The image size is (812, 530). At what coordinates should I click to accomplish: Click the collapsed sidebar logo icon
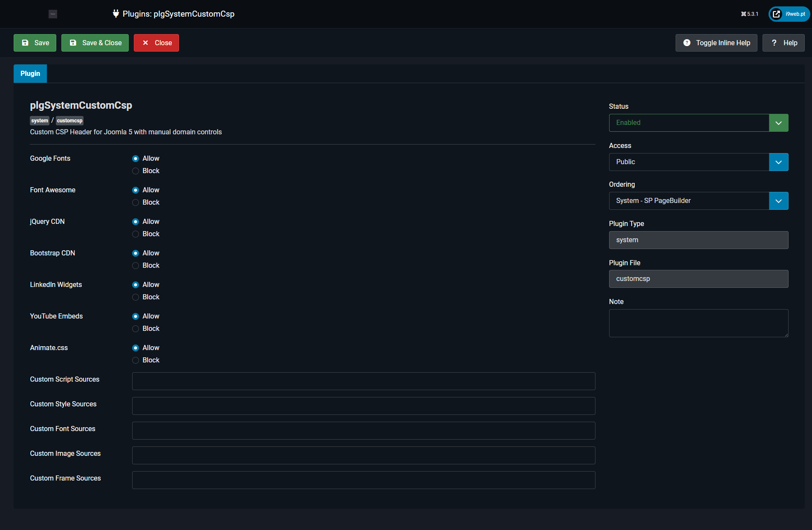click(x=53, y=14)
